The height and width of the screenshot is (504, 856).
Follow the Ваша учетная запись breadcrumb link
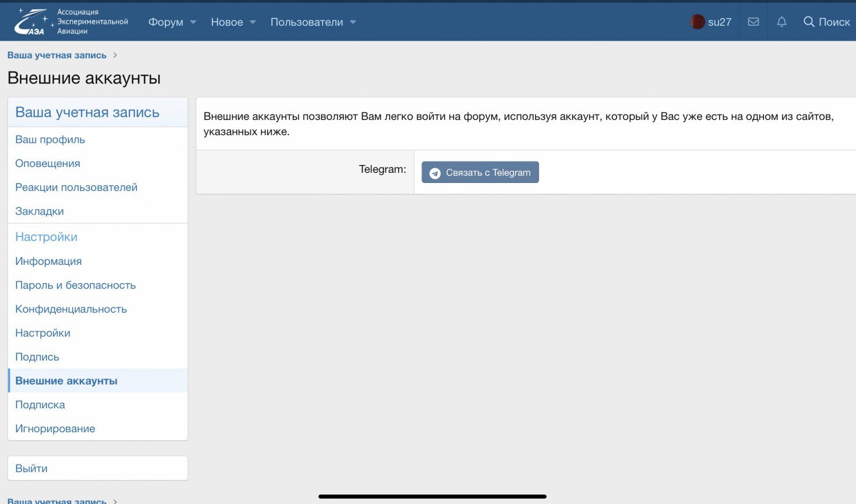point(57,55)
